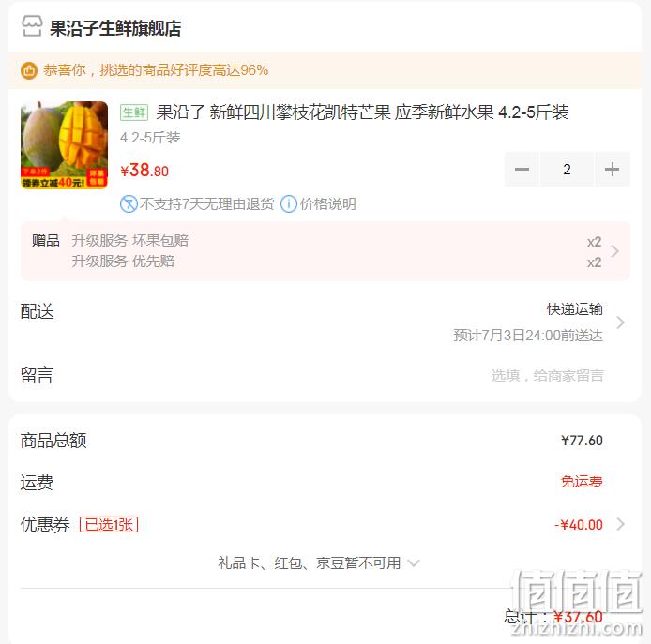Tap the no 7-day return icon
Image resolution: width=651 pixels, height=644 pixels.
point(129,204)
